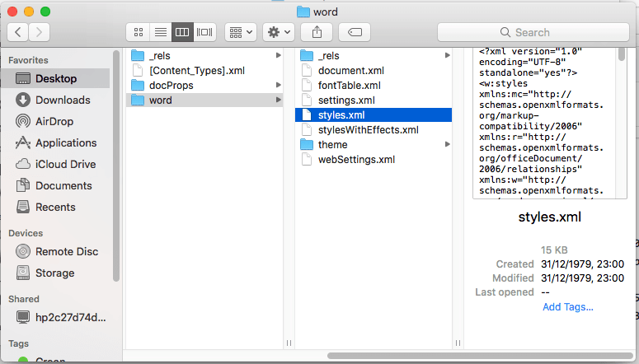
Task: Click the Add Tags link
Action: pos(567,307)
